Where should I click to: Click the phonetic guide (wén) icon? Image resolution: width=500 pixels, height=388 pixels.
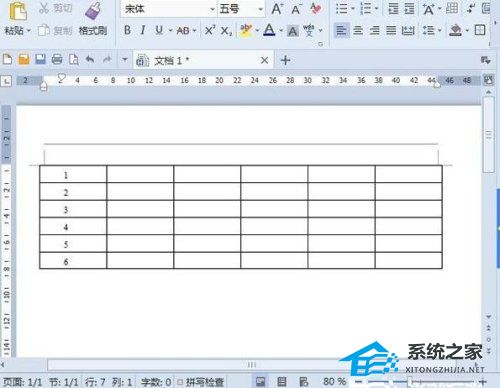click(x=309, y=31)
